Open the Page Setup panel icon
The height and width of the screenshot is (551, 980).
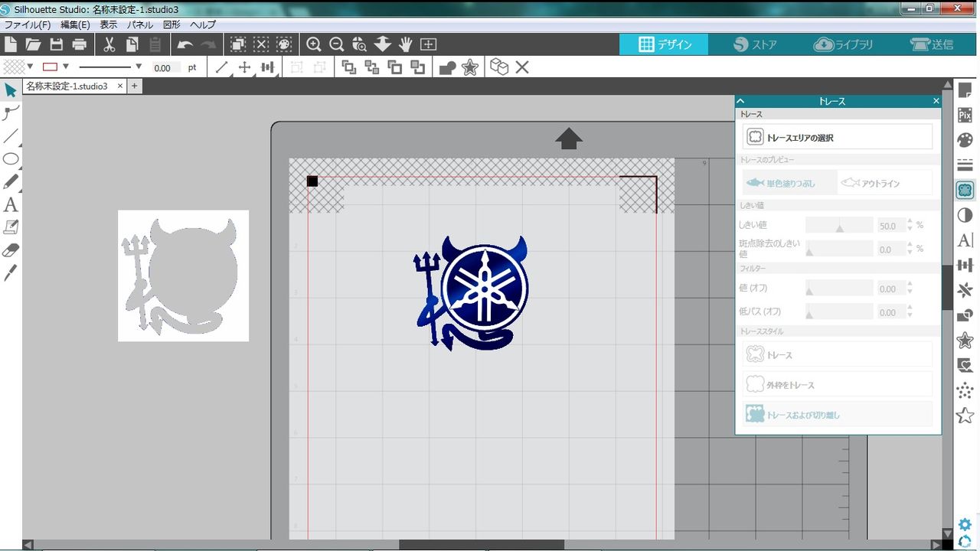(965, 90)
